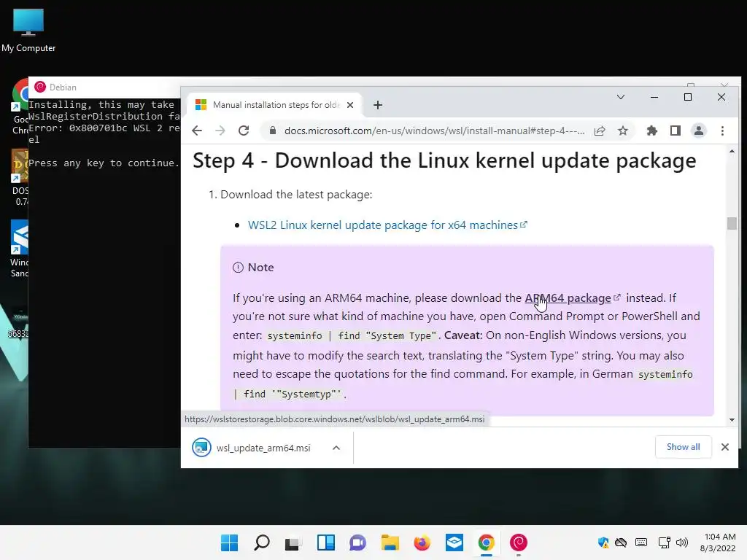Select Manual installation steps tab

[x=274, y=105]
